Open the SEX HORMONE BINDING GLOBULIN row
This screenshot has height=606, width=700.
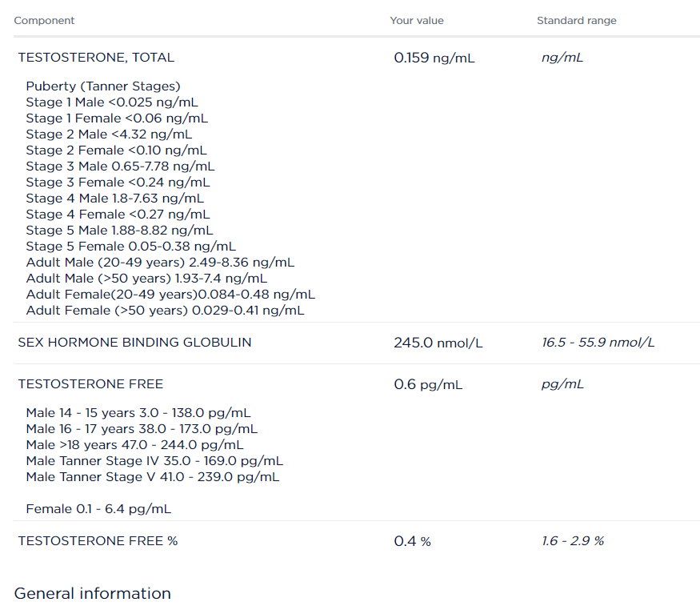tap(134, 343)
